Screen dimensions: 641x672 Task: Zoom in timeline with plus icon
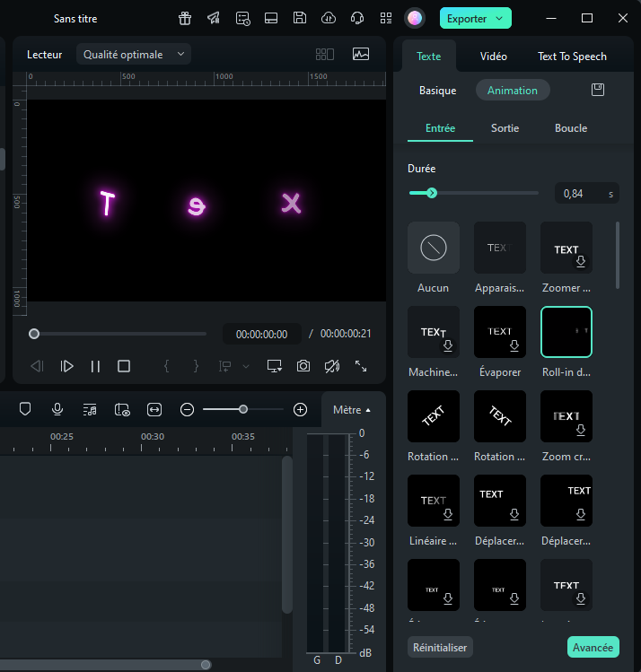point(300,410)
